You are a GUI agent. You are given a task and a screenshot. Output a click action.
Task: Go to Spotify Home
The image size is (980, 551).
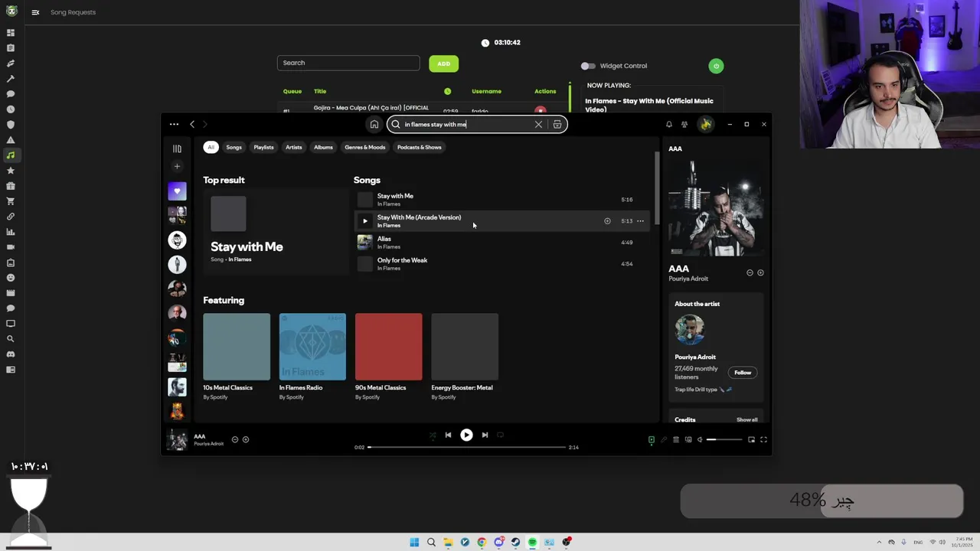(x=374, y=124)
